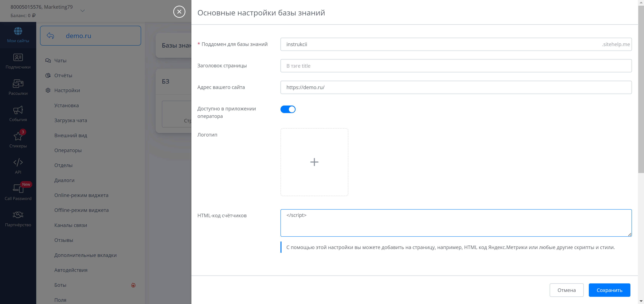This screenshot has height=304, width=644.
Task: Open Партнёрство handshake icon
Action: 18,215
